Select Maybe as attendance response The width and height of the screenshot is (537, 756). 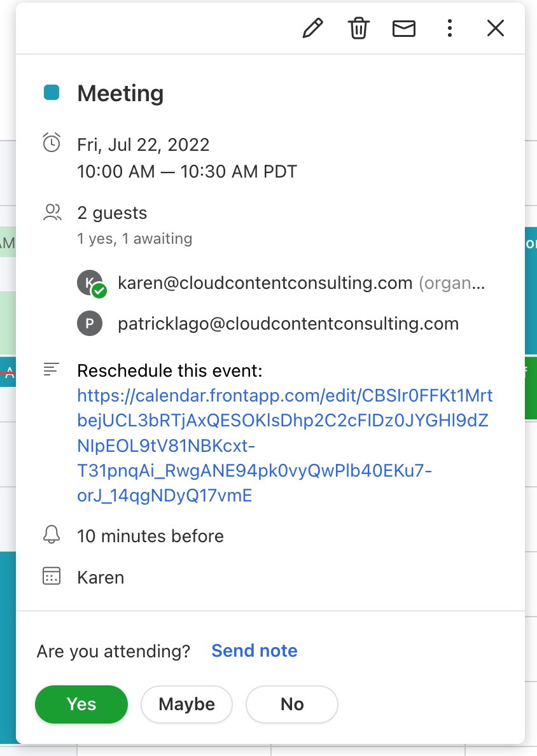186,704
